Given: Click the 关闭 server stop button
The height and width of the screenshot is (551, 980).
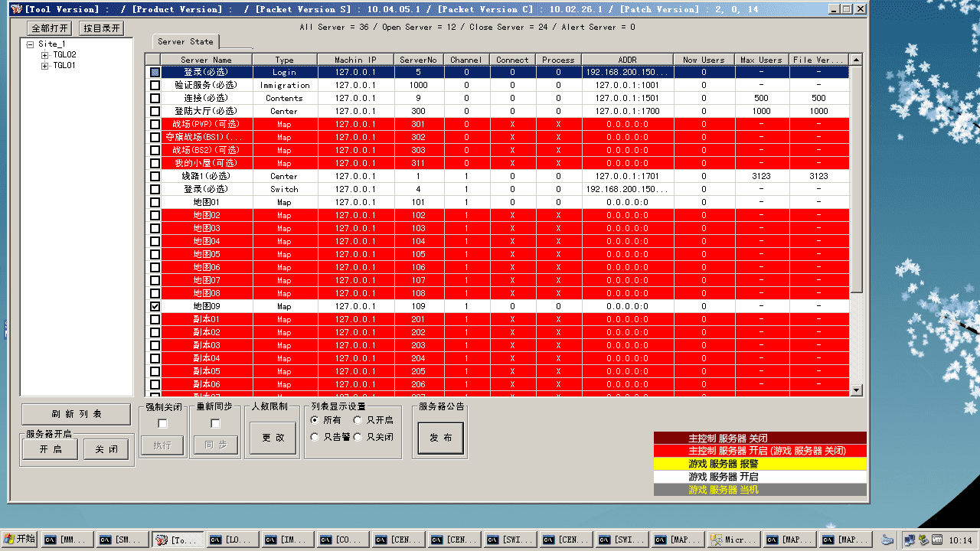Looking at the screenshot, I should [x=106, y=449].
